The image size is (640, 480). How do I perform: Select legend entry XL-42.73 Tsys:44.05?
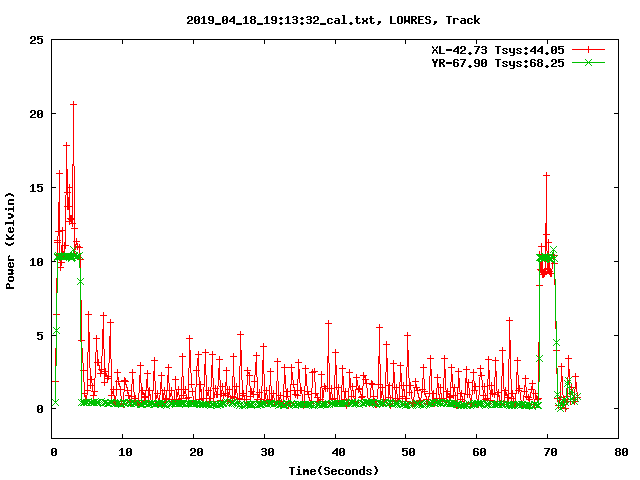pos(498,50)
